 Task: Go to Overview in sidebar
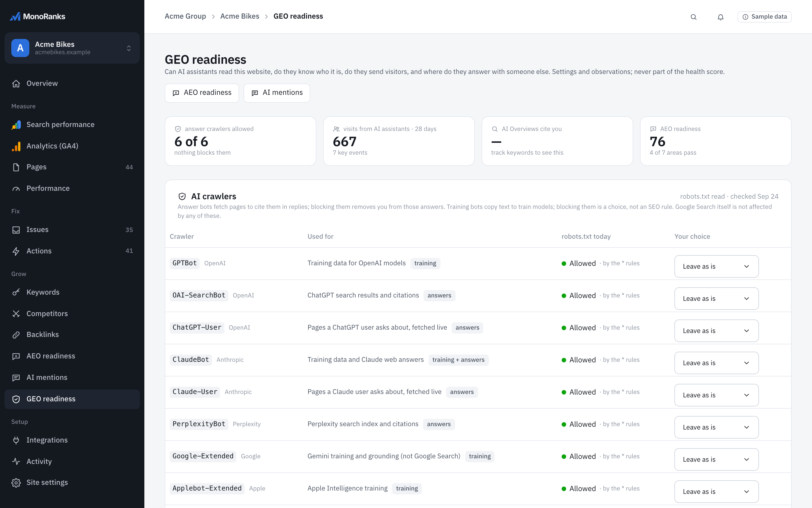(x=72, y=83)
